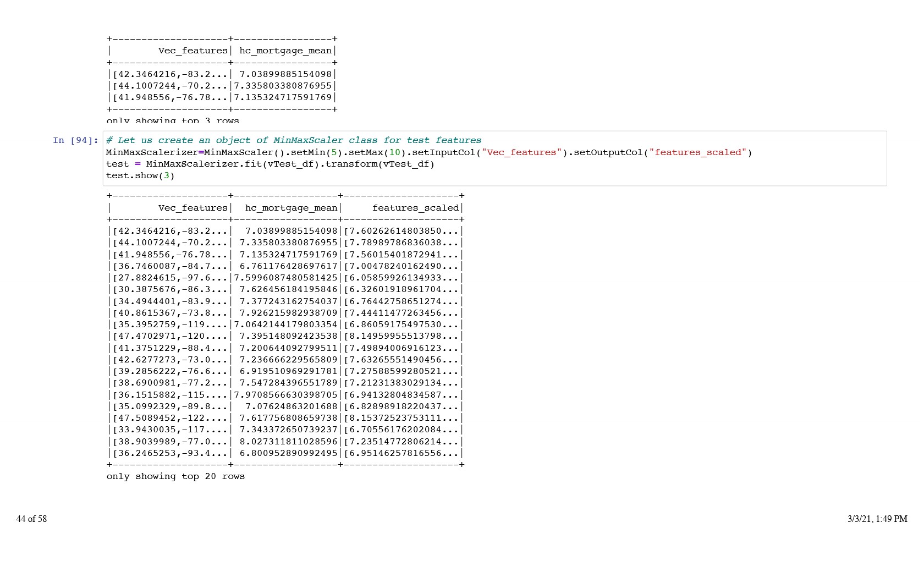Screen dimensions: 924x561
Task: Click the Vec_features entry [47.4702971,-120....
Action: click(169, 336)
